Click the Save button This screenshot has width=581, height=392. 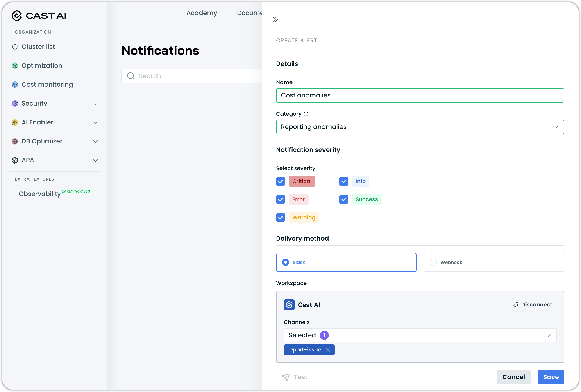click(551, 377)
